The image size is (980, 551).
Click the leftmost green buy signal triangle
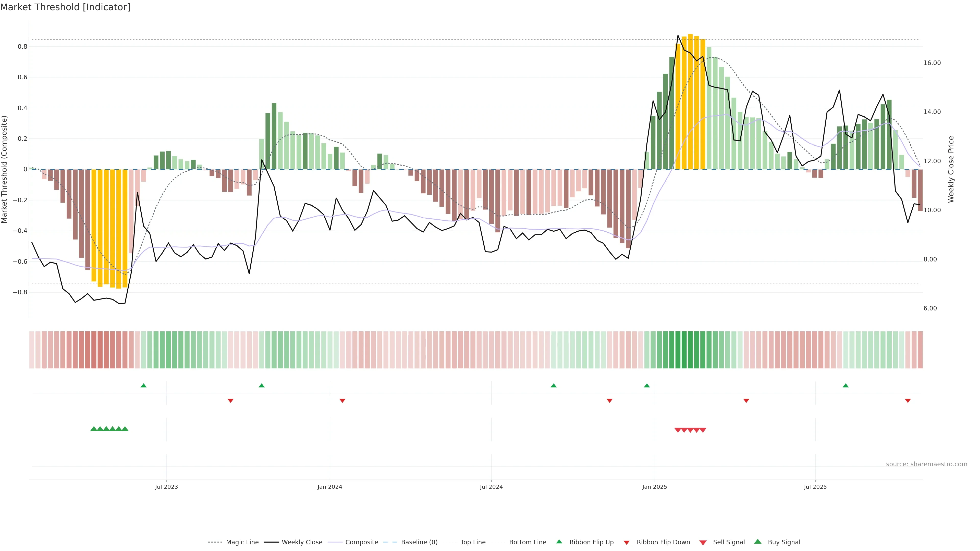pos(94,429)
